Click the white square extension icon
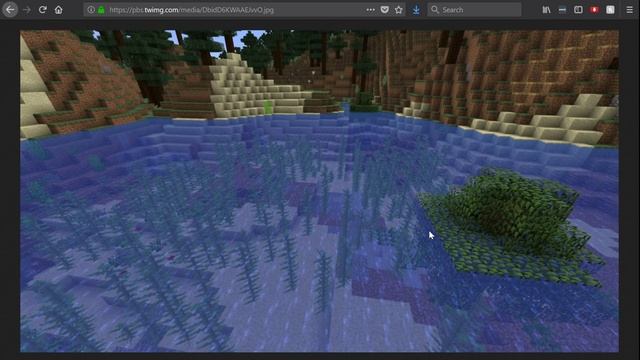This screenshot has height=360, width=640. 610,10
